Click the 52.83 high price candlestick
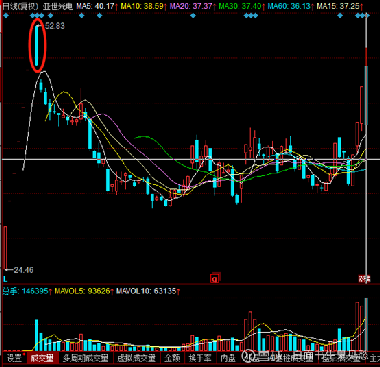The image size is (380, 367). coord(37,45)
